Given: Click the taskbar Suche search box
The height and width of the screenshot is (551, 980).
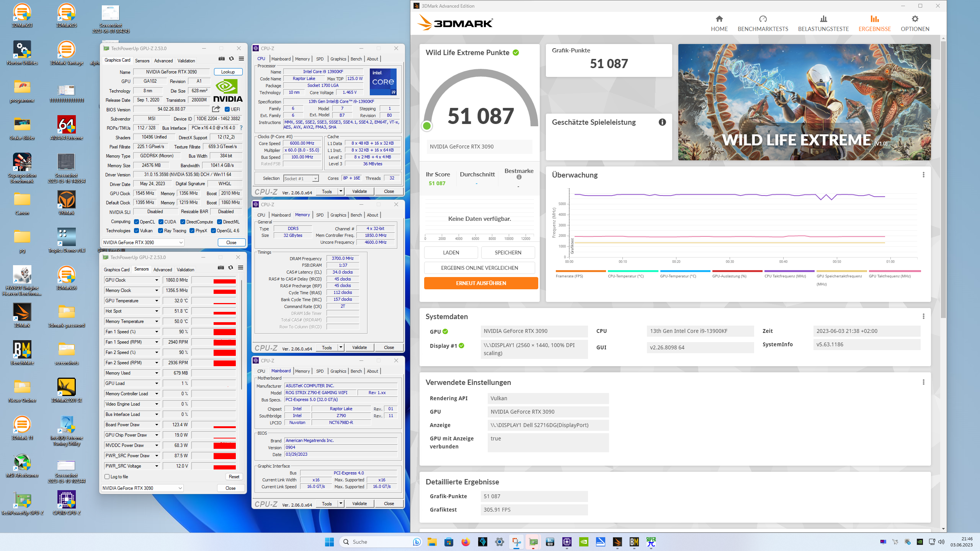Looking at the screenshot, I should [x=381, y=542].
